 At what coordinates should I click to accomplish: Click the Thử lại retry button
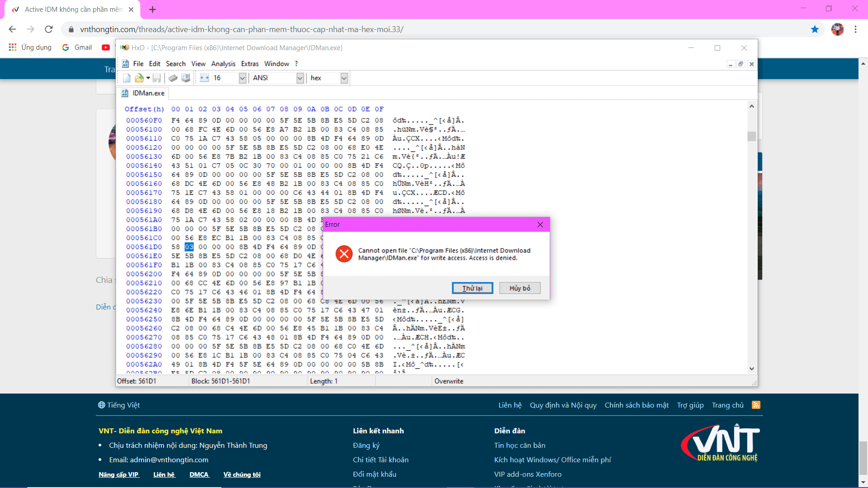point(472,288)
